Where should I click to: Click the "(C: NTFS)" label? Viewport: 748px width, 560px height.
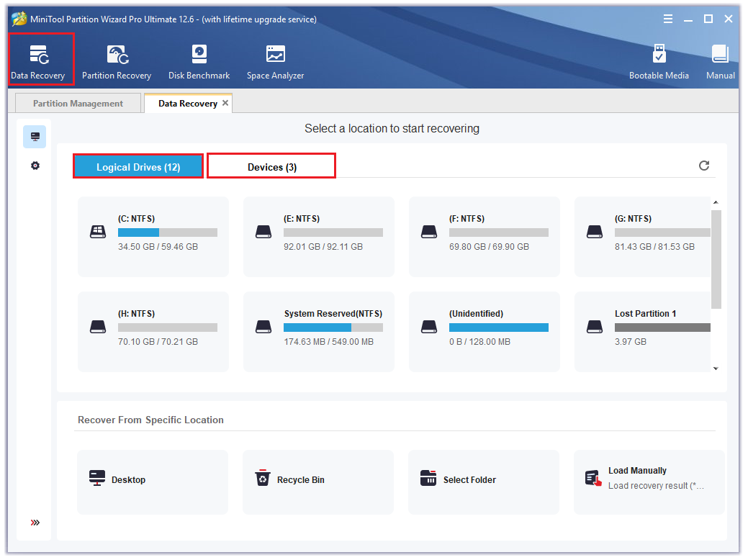tap(137, 219)
